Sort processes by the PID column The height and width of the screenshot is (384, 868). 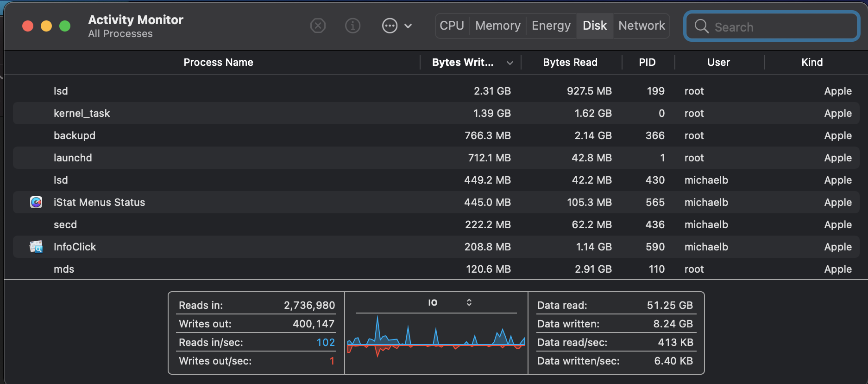click(647, 62)
